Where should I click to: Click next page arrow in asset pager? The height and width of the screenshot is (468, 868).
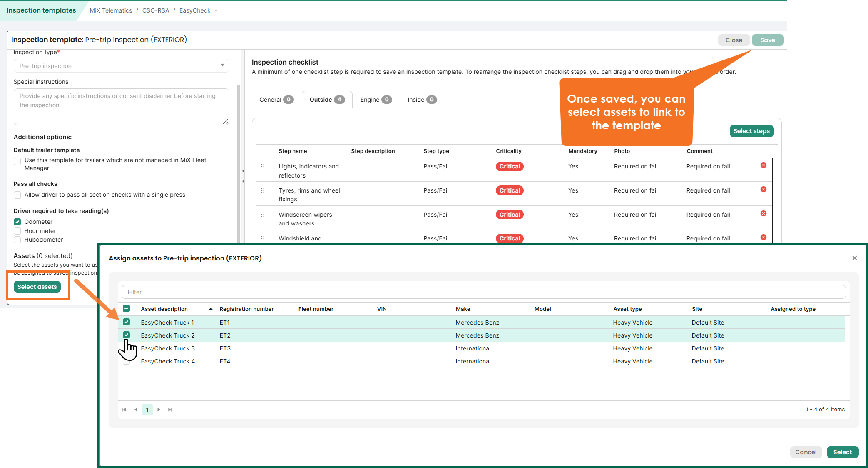[159, 410]
